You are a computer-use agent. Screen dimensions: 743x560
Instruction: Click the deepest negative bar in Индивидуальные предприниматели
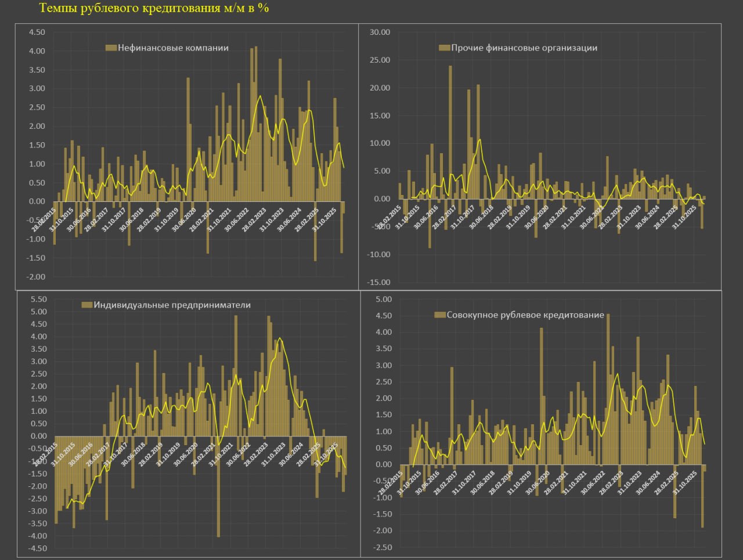coord(218,486)
